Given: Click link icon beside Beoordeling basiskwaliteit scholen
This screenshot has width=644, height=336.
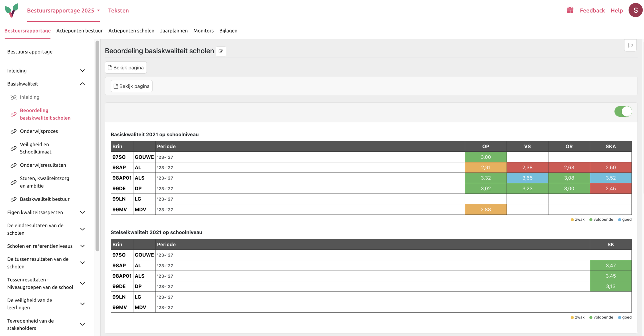Looking at the screenshot, I should tap(13, 114).
